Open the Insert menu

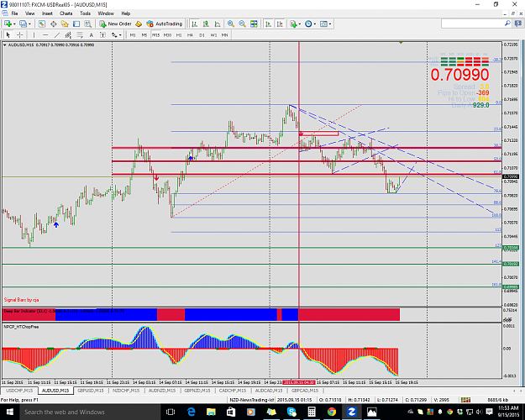point(47,13)
